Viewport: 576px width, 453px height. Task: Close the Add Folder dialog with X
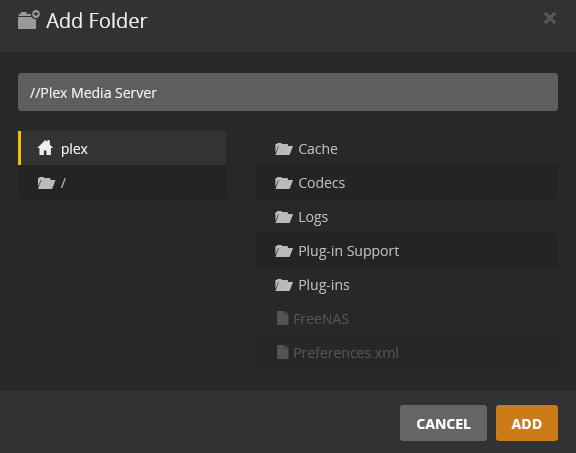[550, 18]
